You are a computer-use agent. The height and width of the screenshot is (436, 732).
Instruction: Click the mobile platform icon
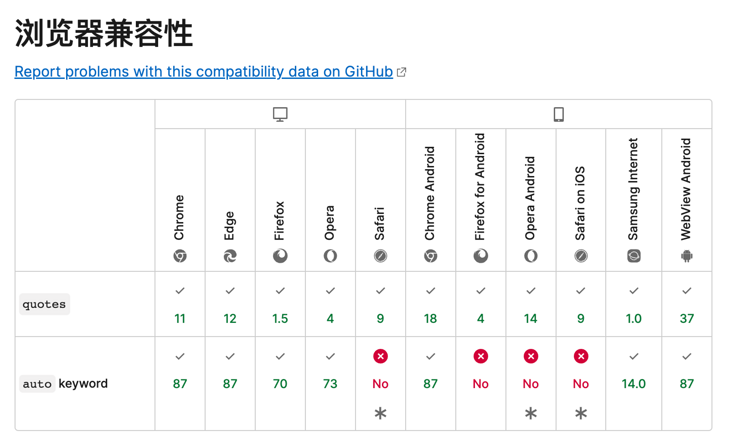point(559,115)
